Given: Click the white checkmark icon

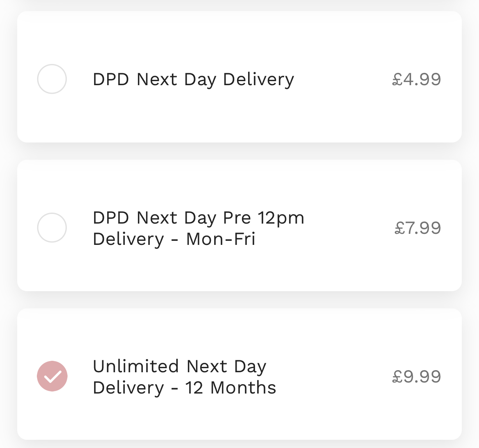Looking at the screenshot, I should coord(52,376).
